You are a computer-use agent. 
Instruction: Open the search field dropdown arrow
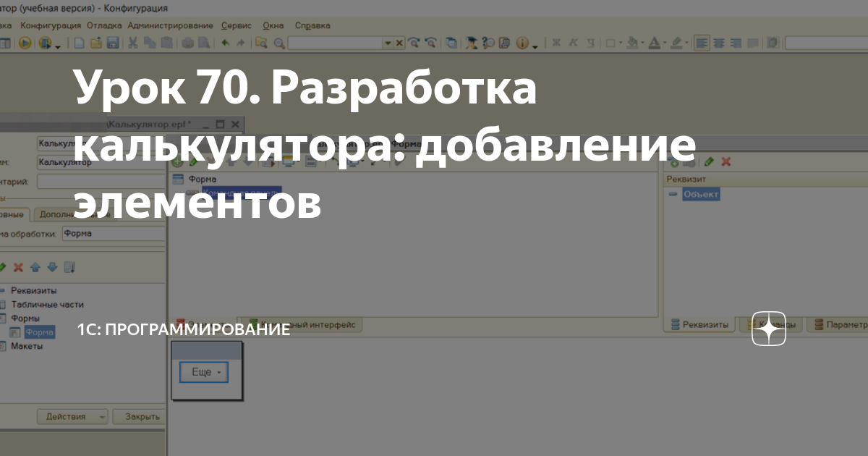point(388,43)
